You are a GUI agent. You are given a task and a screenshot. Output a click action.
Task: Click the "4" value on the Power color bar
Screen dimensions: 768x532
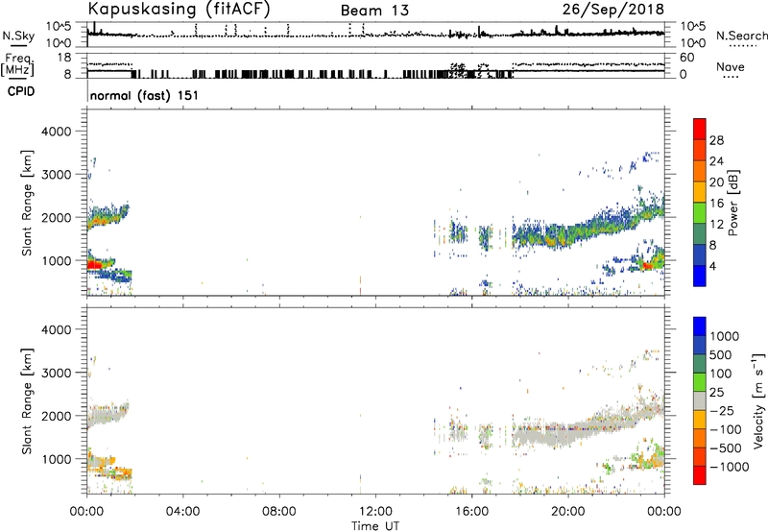(x=712, y=266)
